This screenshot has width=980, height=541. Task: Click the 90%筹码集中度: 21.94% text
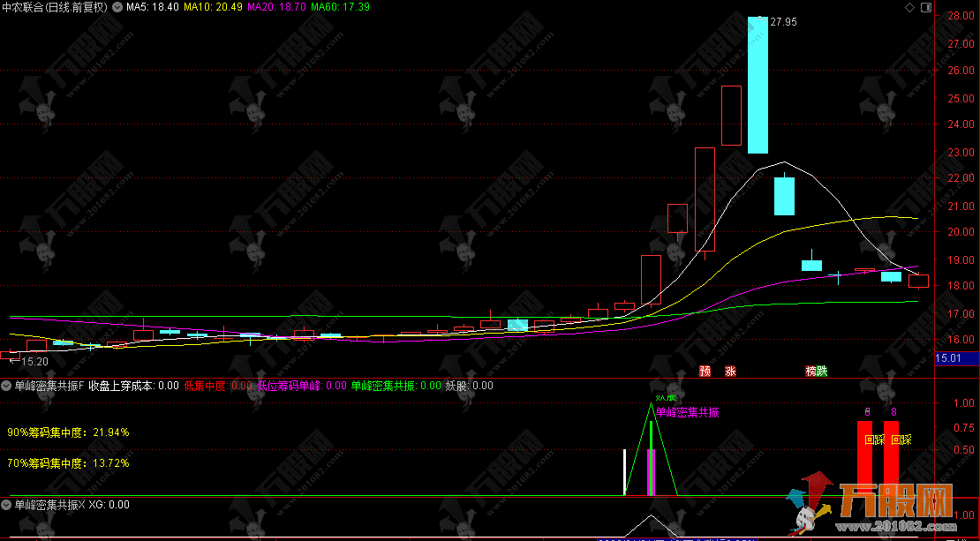coord(68,432)
